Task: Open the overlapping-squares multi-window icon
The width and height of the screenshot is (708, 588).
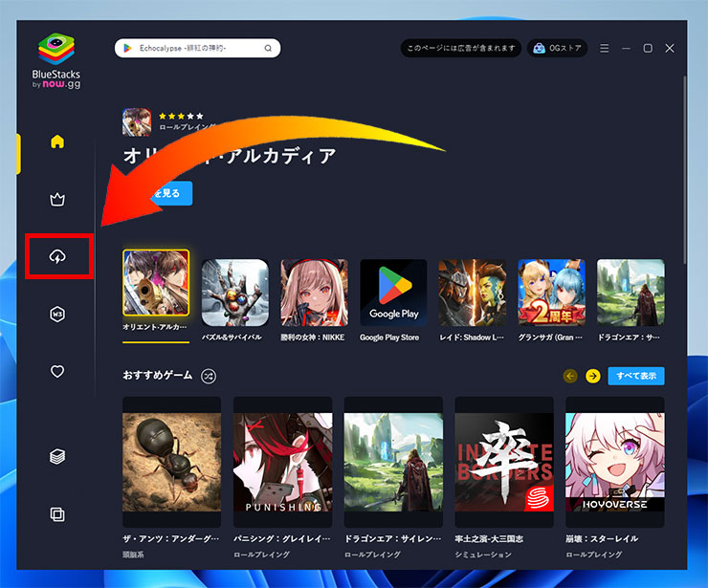Action: [57, 514]
